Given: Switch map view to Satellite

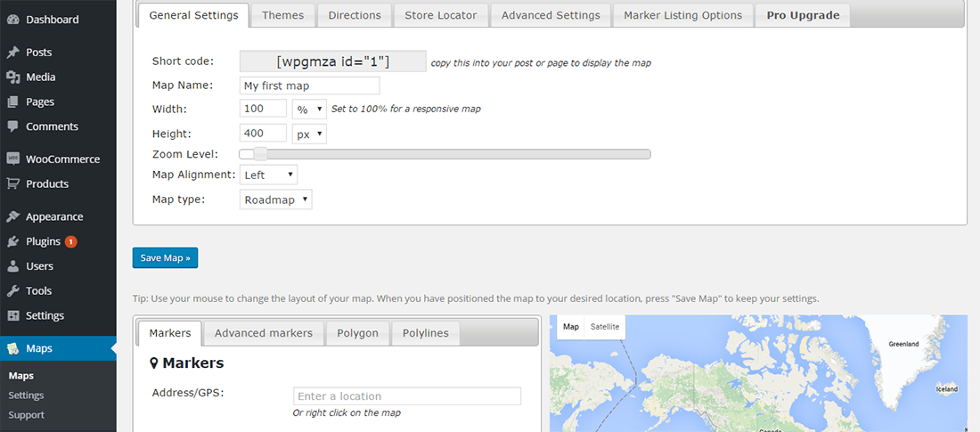Looking at the screenshot, I should click(x=605, y=326).
